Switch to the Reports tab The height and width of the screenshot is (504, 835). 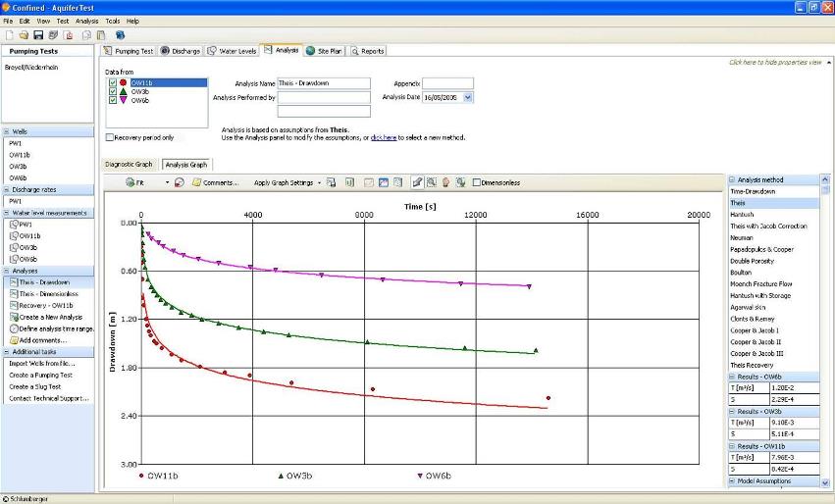click(367, 51)
